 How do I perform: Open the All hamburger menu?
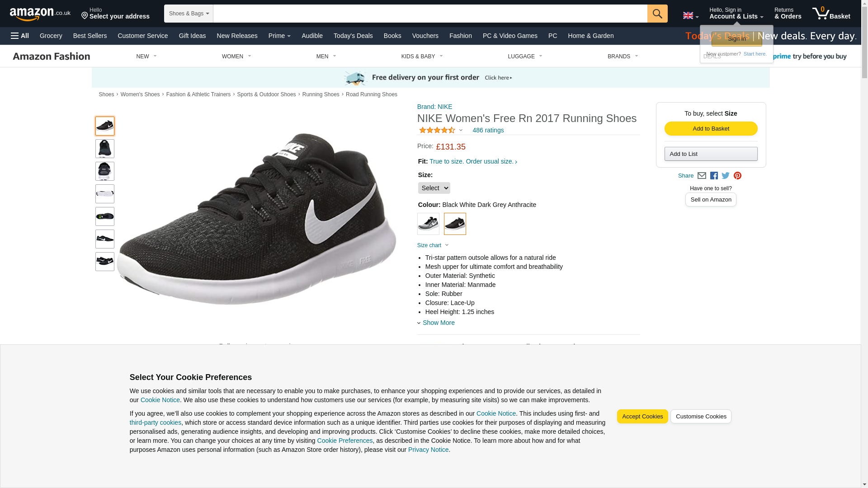point(20,36)
